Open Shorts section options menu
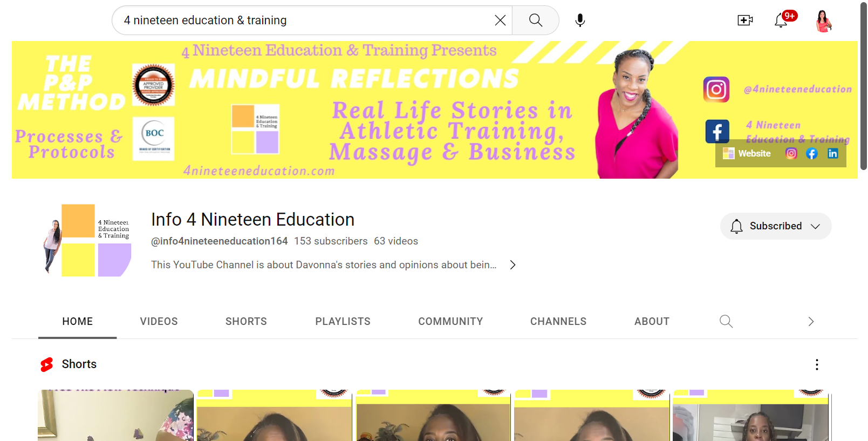868x441 pixels. point(817,365)
